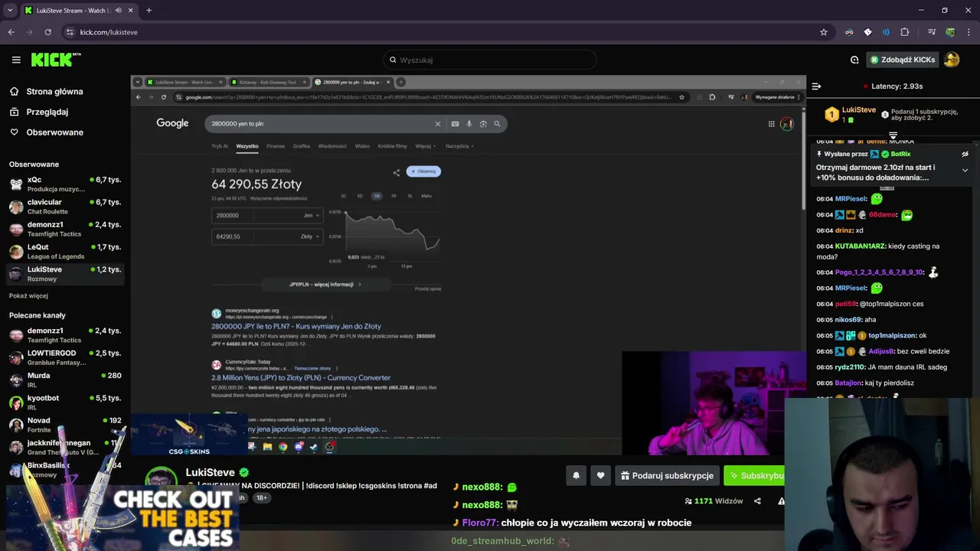Open kyootbot recommended channel
The width and height of the screenshot is (980, 551).
click(65, 403)
